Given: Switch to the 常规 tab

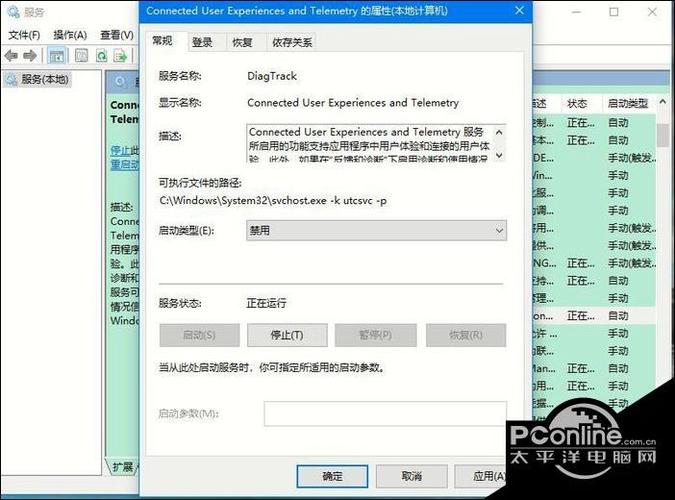Looking at the screenshot, I should [x=162, y=41].
